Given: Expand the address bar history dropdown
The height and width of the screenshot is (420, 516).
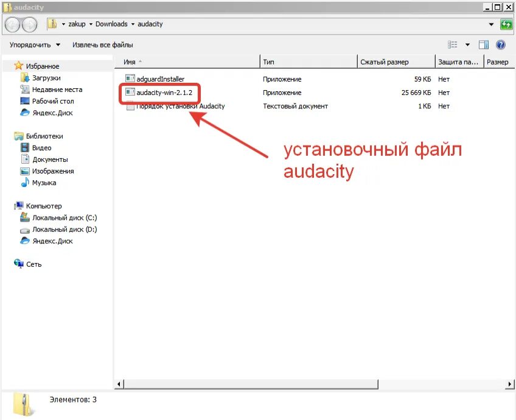Looking at the screenshot, I should click(491, 24).
